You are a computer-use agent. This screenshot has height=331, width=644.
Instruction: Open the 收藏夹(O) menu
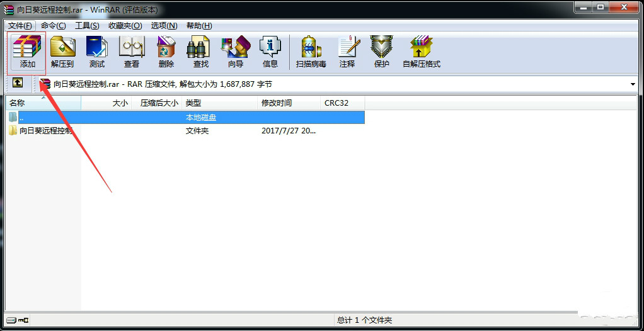(x=125, y=25)
